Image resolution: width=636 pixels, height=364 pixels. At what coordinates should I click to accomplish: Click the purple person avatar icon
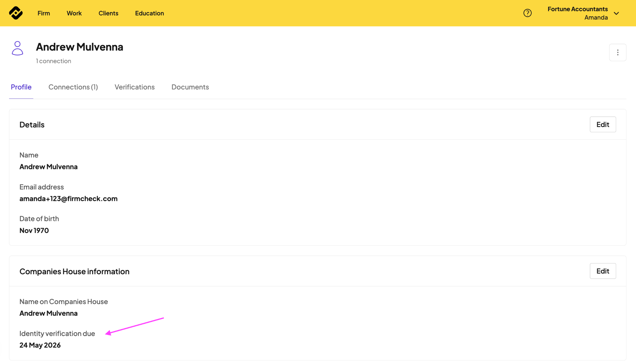(17, 48)
